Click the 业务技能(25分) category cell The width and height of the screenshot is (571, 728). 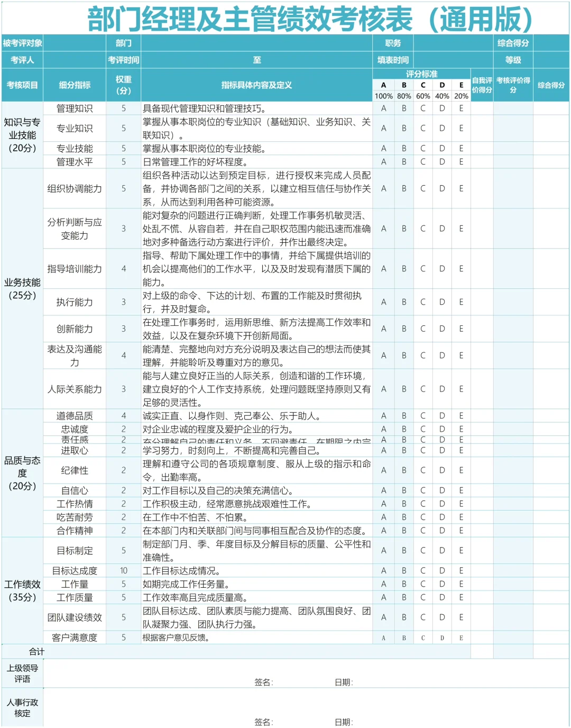[x=22, y=288]
